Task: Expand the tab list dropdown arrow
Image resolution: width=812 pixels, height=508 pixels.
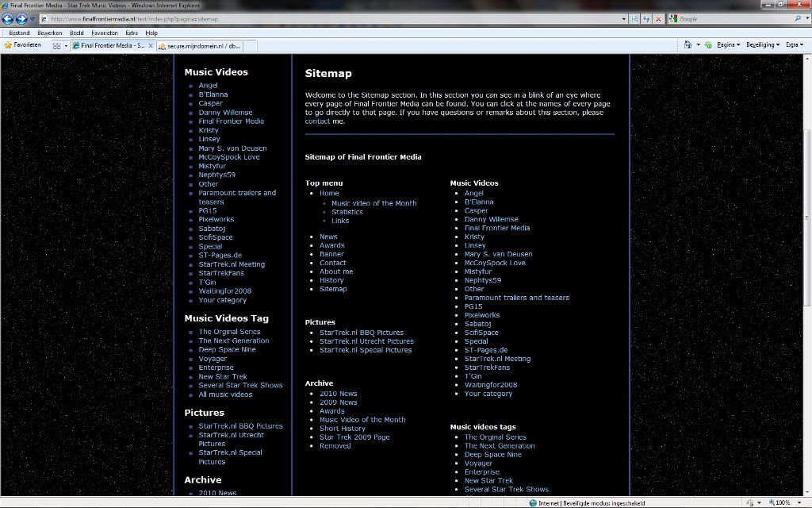Action: pos(66,45)
